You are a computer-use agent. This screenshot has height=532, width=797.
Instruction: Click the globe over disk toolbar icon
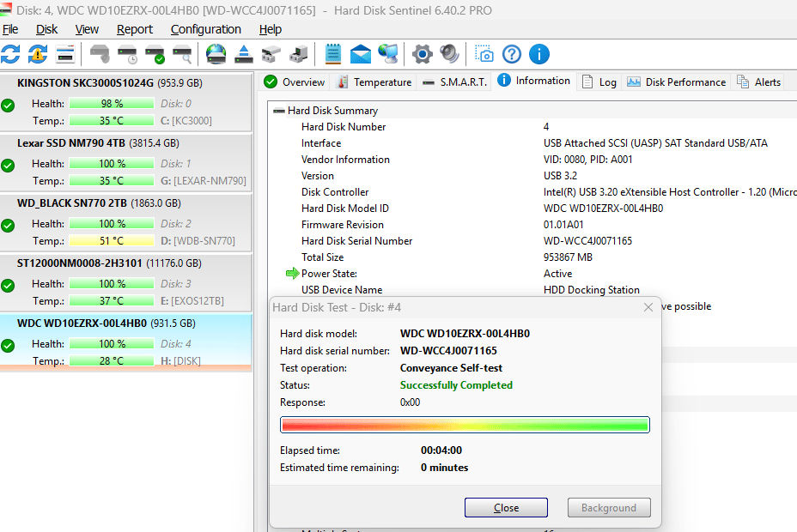216,54
